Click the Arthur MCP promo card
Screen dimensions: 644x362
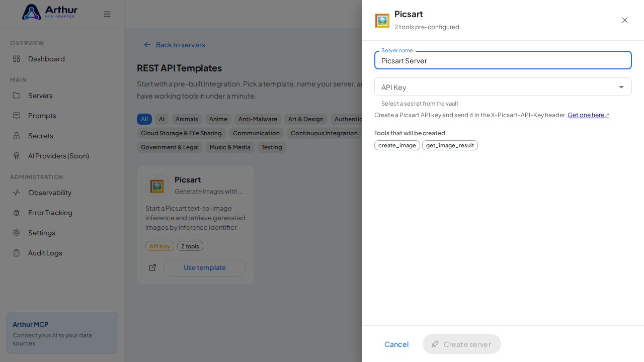(62, 333)
